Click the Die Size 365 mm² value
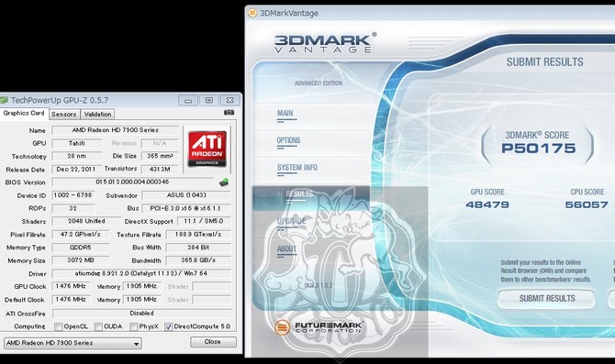615x364 pixels. coord(160,156)
